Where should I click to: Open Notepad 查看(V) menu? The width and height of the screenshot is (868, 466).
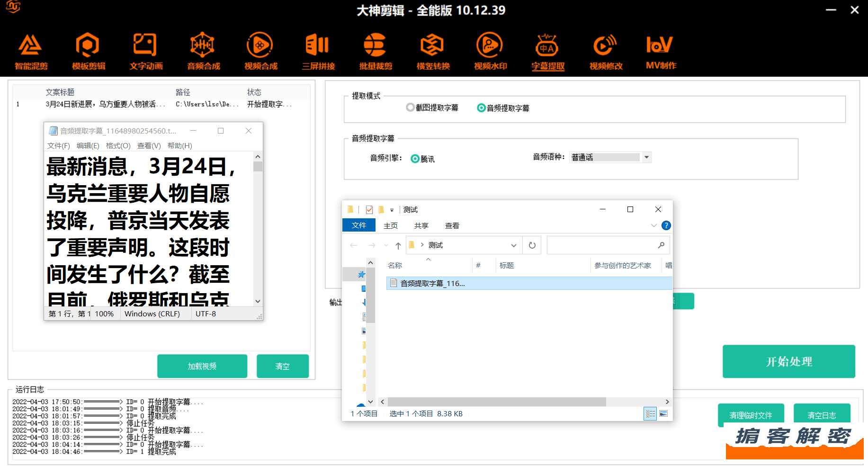click(149, 146)
